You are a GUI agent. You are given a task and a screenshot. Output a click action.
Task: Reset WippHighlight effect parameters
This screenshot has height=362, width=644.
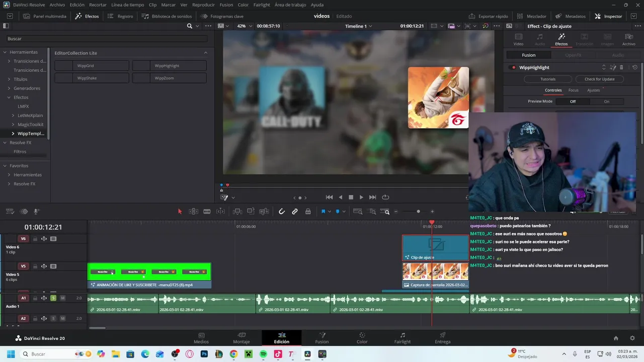coord(634,67)
